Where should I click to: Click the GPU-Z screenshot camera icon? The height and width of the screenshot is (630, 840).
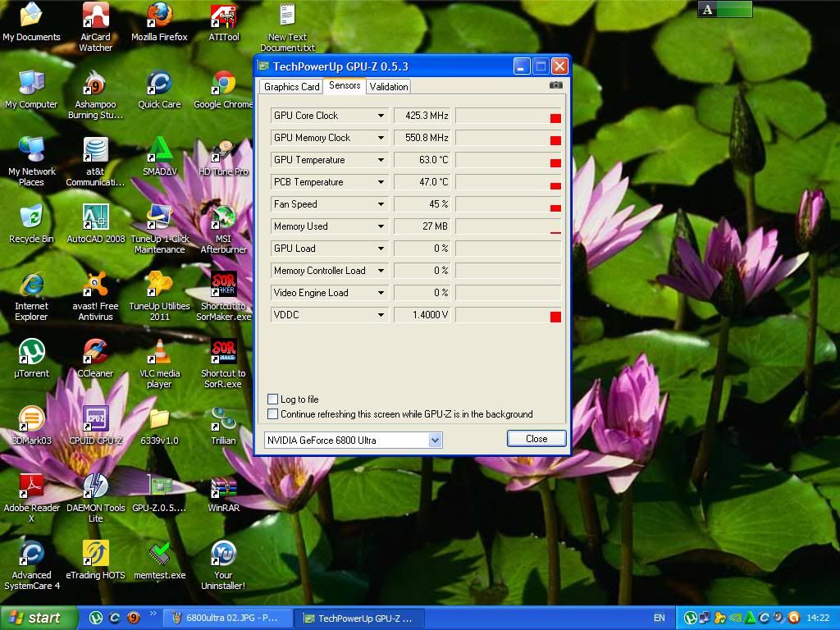[556, 85]
